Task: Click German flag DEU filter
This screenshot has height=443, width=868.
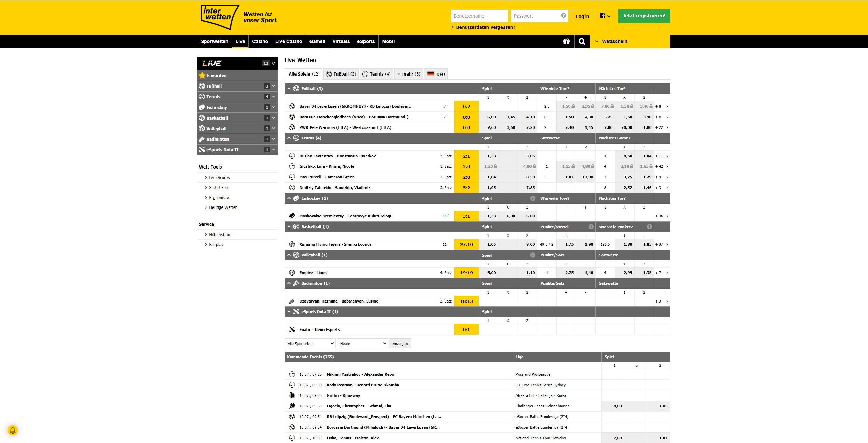Action: click(x=436, y=74)
